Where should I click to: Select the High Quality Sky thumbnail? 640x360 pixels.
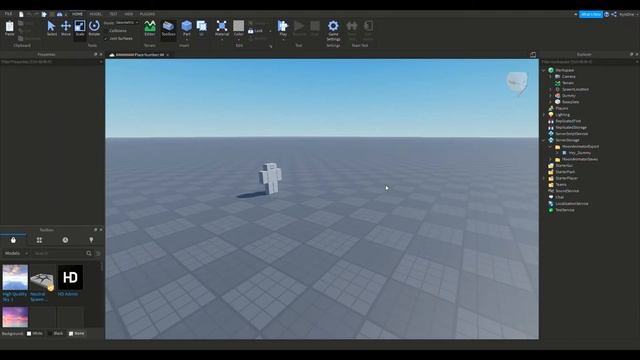click(15, 277)
